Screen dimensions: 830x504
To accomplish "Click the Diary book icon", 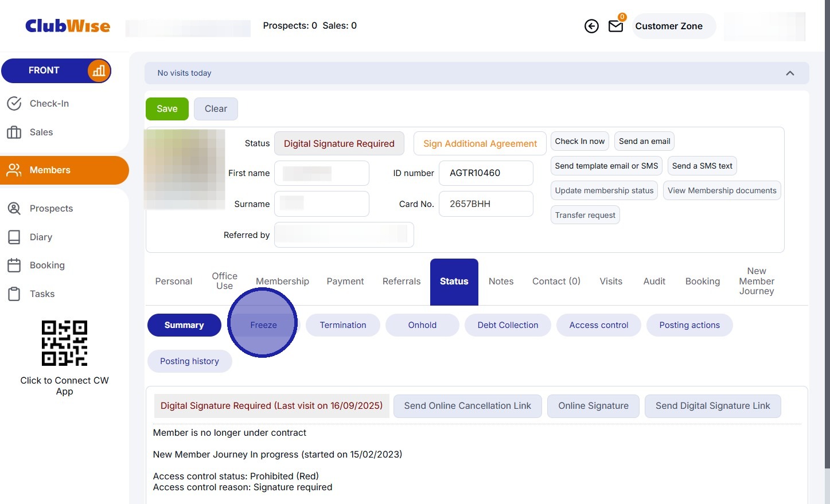I will (x=14, y=237).
